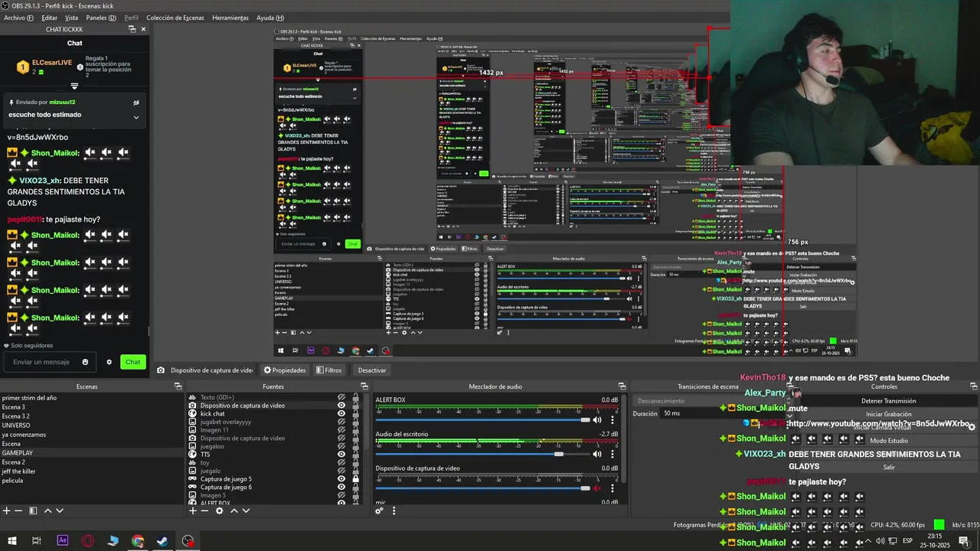Open the Editar menu

[49, 18]
